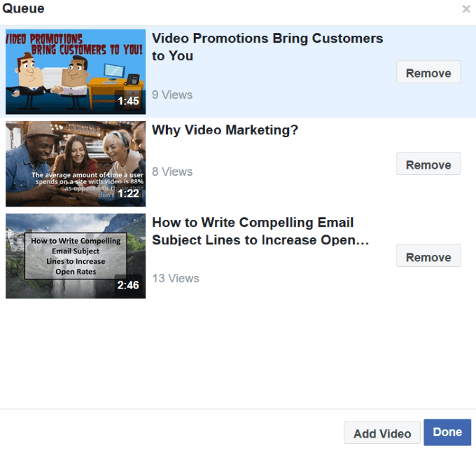The height and width of the screenshot is (453, 476).
Task: Click the Queue dialog heading
Action: [x=22, y=9]
